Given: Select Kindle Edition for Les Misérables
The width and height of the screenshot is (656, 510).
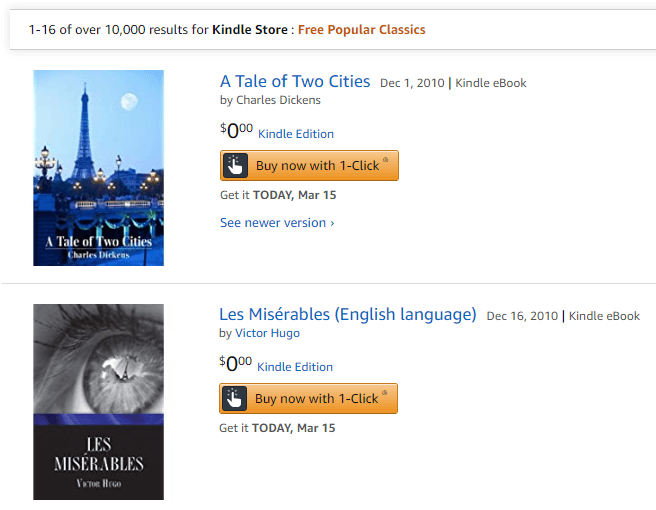Looking at the screenshot, I should [x=295, y=367].
